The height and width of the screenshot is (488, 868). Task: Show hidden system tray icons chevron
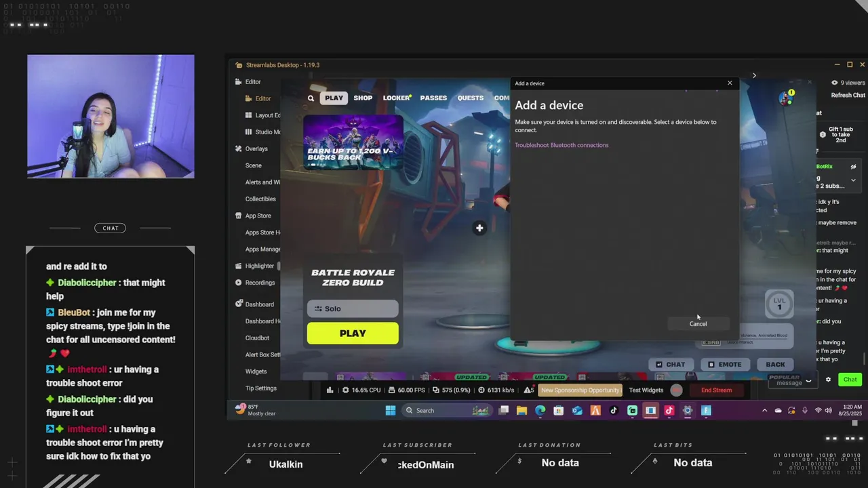click(x=764, y=410)
